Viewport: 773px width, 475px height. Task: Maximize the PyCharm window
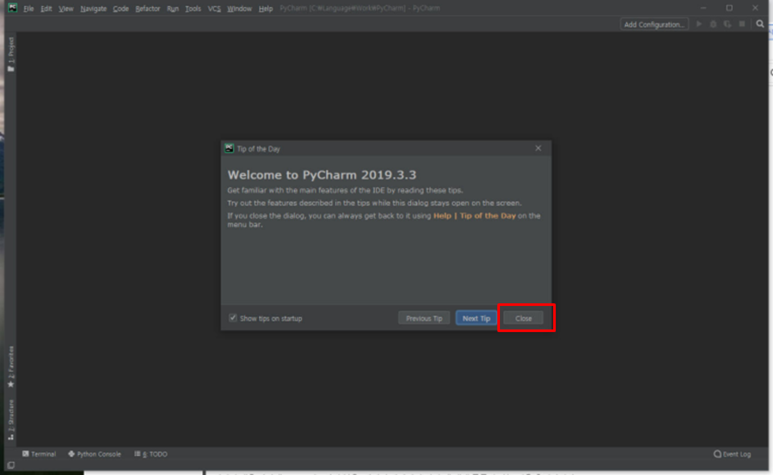pyautogui.click(x=729, y=8)
